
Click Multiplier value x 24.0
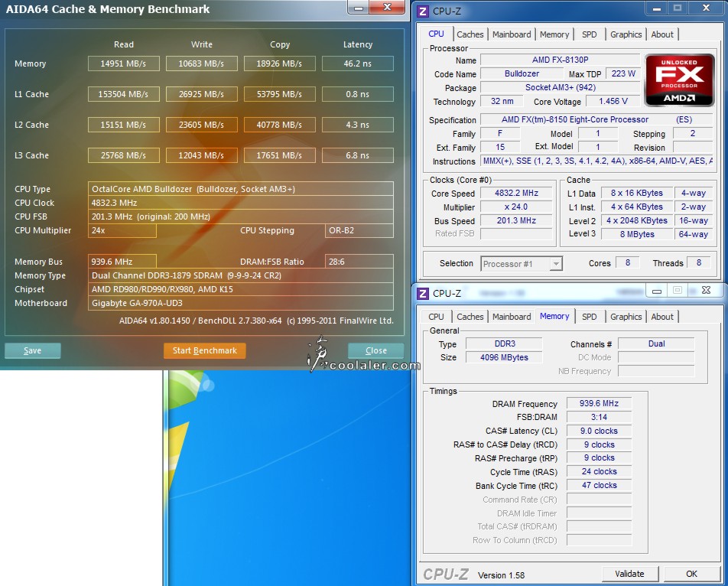(x=516, y=207)
